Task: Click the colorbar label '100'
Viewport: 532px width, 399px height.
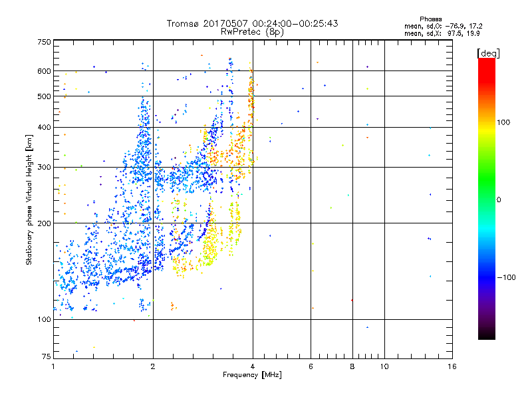Action: [x=503, y=122]
